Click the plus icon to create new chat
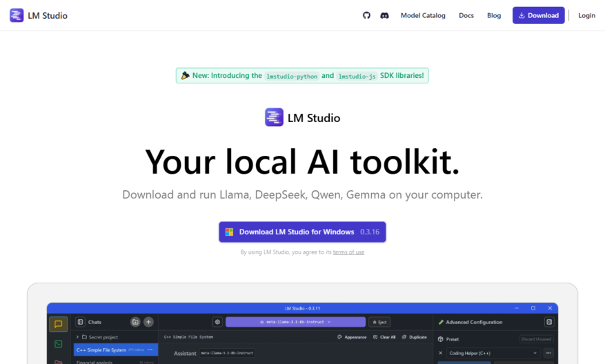605x364 pixels. point(148,322)
